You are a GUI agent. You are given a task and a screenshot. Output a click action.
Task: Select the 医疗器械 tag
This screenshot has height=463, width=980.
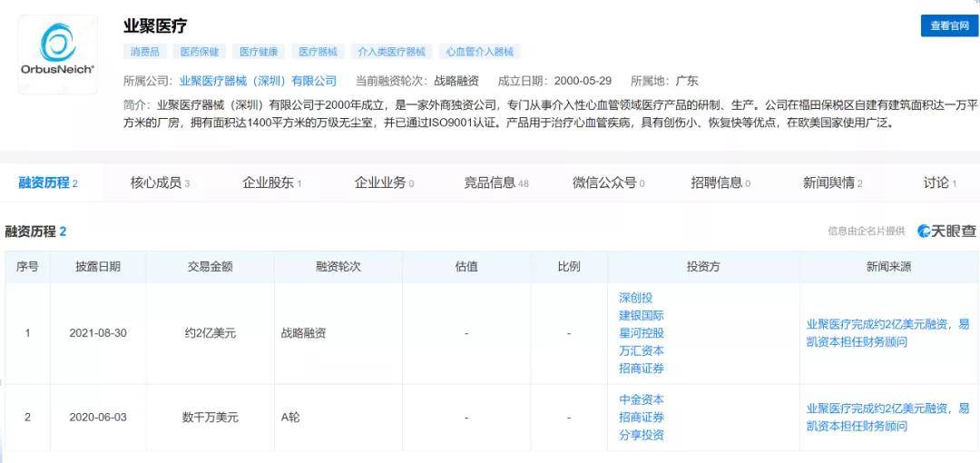[318, 52]
